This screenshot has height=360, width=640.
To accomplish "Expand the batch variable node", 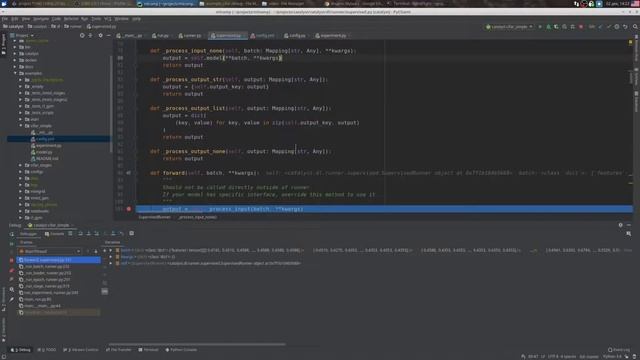I will pos(111,250).
